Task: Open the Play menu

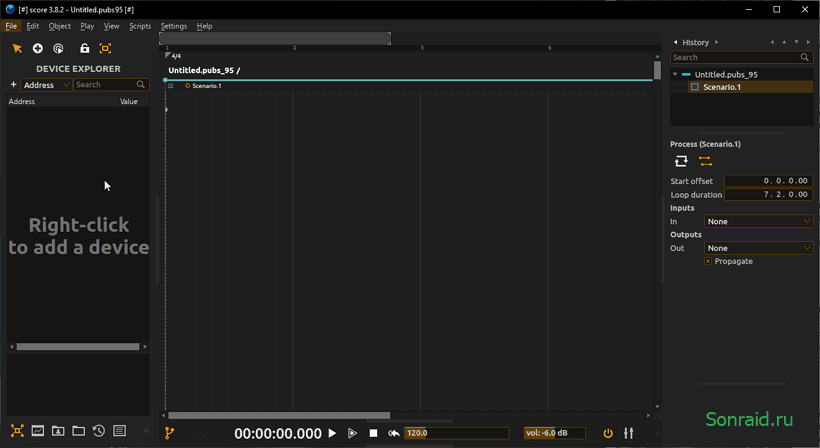Action: tap(87, 26)
